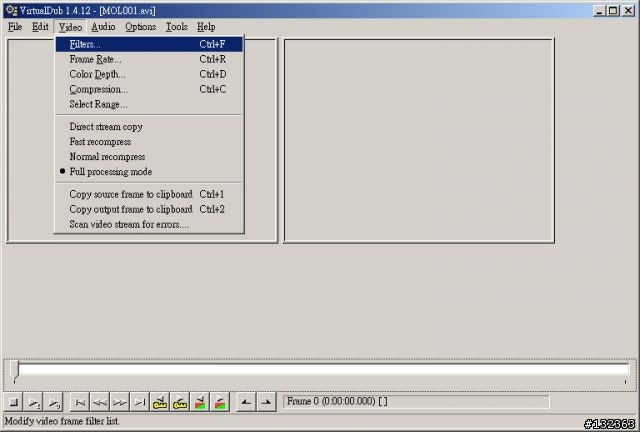
Task: Click the previous scene change button
Action: (200, 402)
